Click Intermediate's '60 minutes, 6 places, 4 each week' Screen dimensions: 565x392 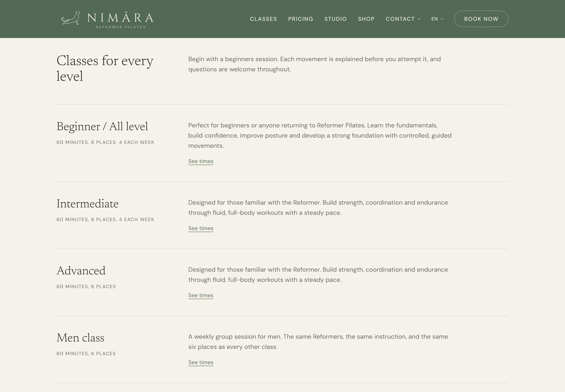click(105, 220)
